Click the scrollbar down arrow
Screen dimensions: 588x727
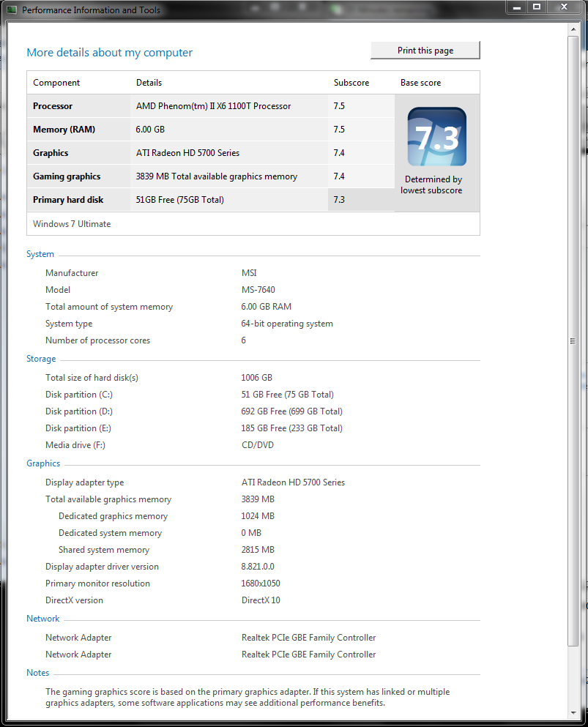573,712
